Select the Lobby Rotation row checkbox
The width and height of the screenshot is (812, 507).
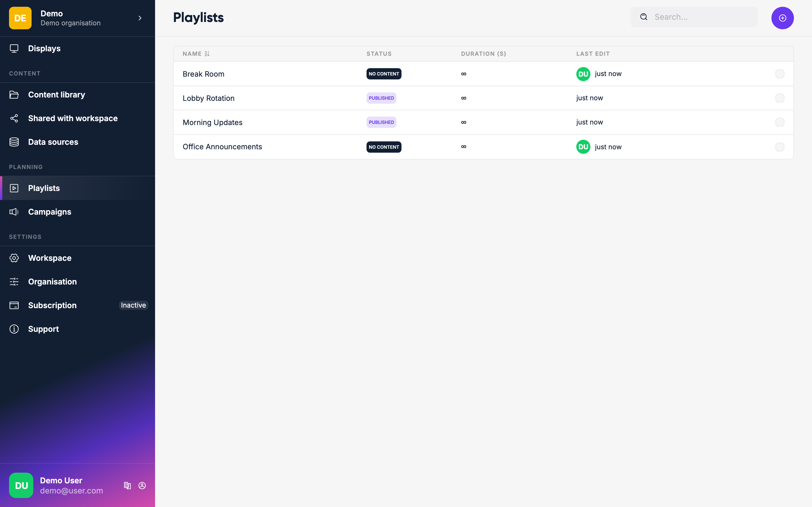click(x=780, y=98)
